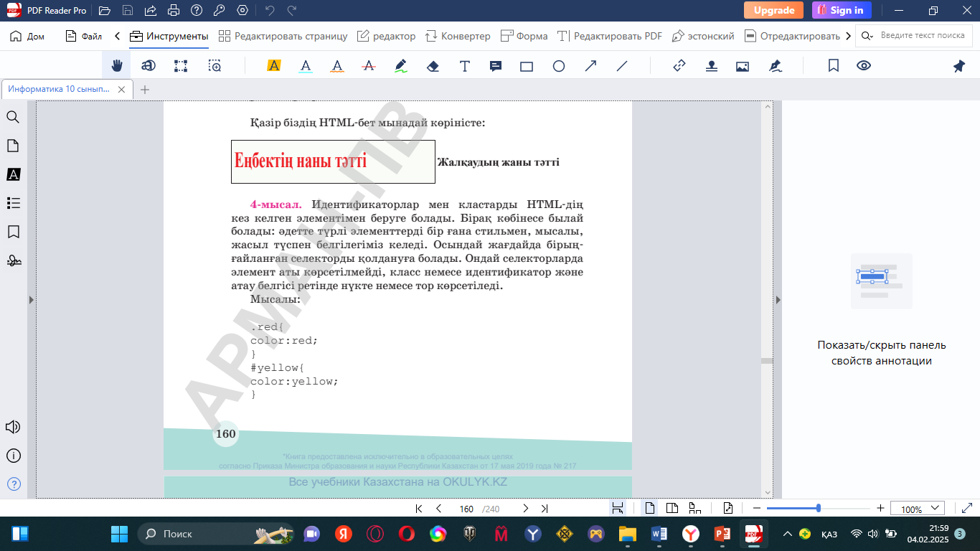
Task: Enable single page view mode
Action: coord(650,508)
